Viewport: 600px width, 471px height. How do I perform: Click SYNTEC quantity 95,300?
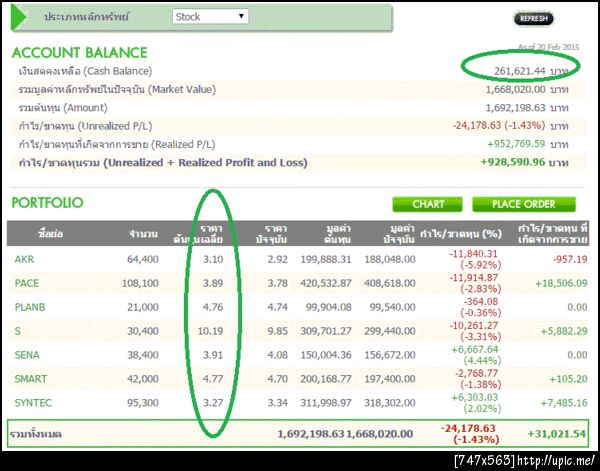coord(143,403)
